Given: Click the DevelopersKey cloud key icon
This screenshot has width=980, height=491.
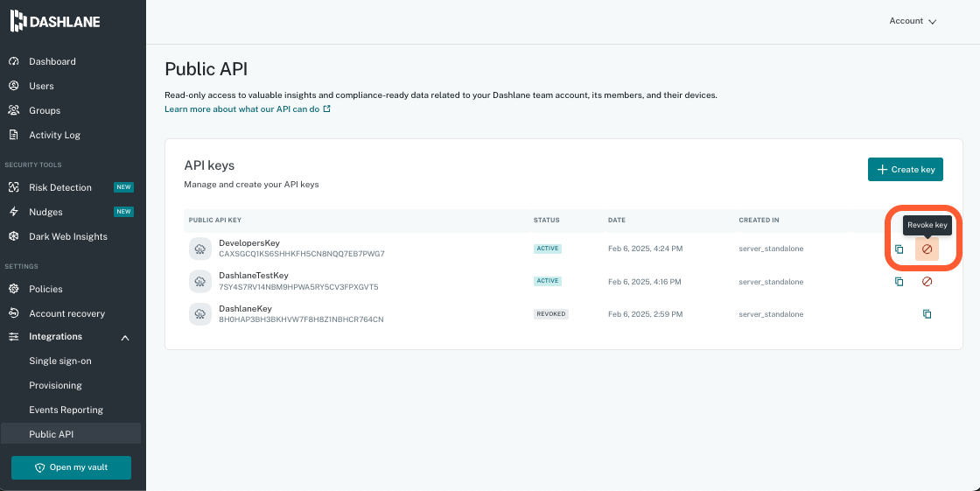Looking at the screenshot, I should pos(200,249).
